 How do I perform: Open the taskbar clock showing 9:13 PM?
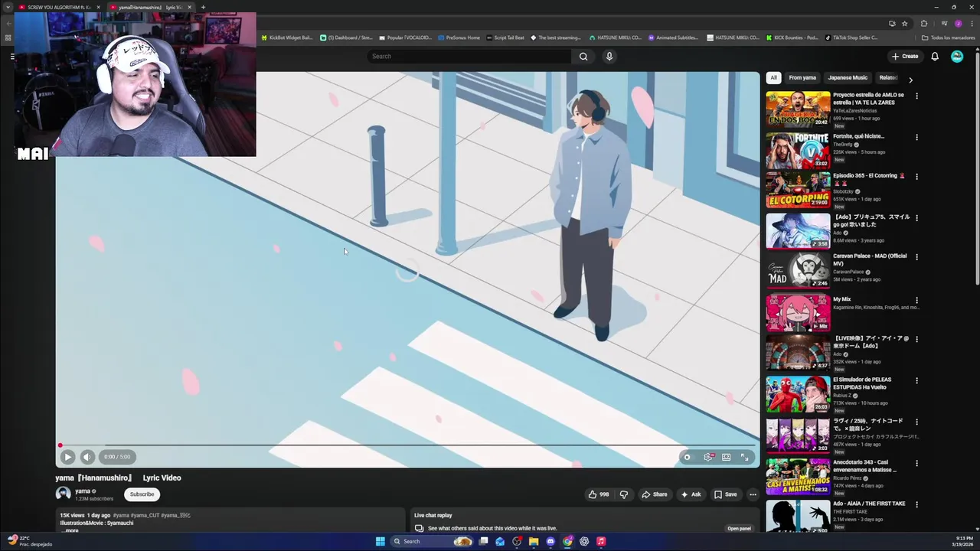pyautogui.click(x=964, y=541)
